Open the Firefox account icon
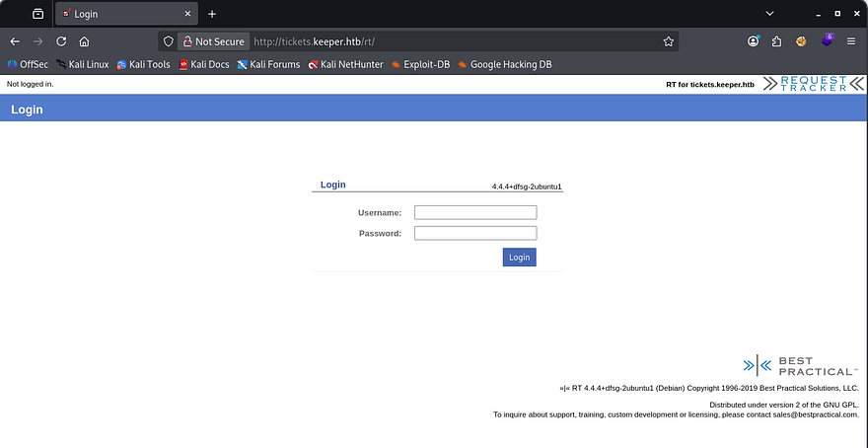 [x=754, y=41]
